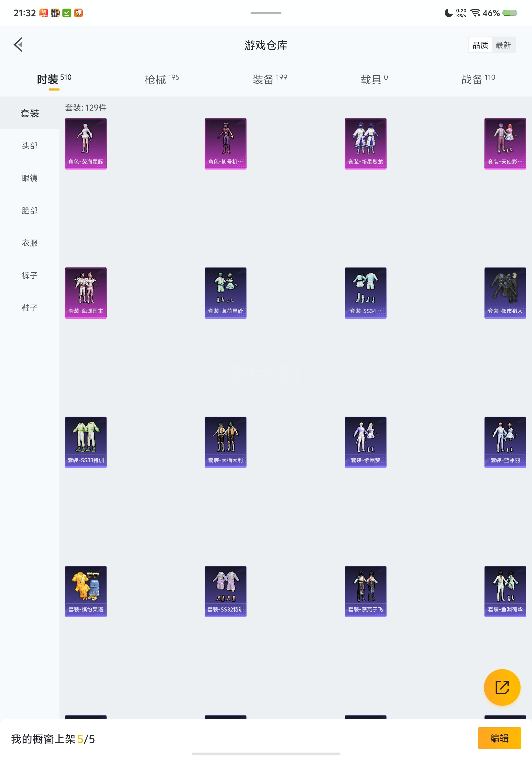
Task: Choose 衣服 in the left sidebar
Action: 30,243
